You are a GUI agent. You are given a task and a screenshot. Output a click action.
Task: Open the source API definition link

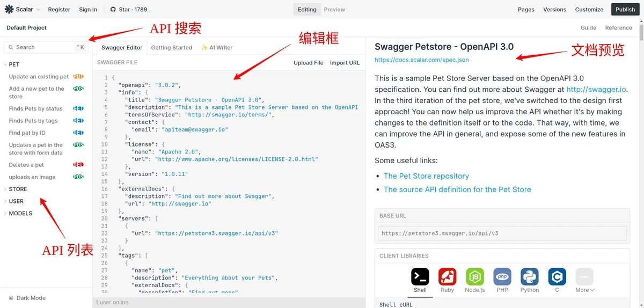pos(457,189)
